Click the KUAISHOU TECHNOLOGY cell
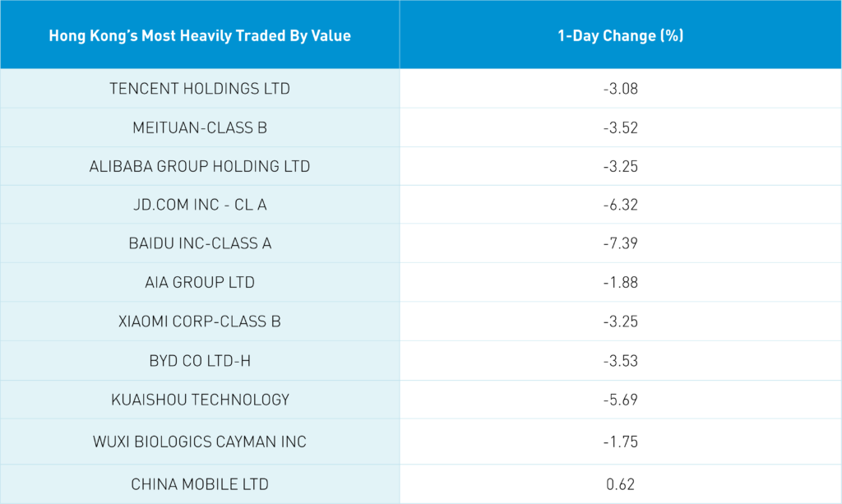Viewport: 842px width, 504px height. pyautogui.click(x=200, y=400)
